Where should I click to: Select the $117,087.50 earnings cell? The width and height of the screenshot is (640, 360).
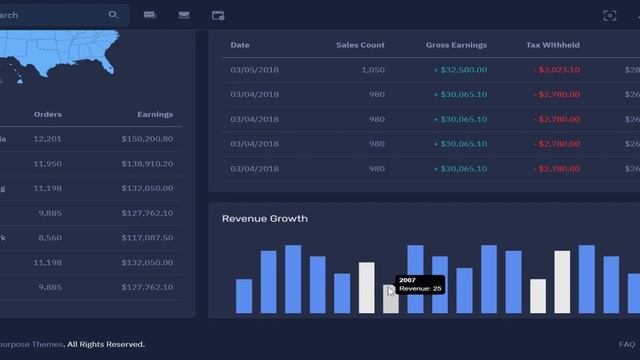(x=147, y=238)
